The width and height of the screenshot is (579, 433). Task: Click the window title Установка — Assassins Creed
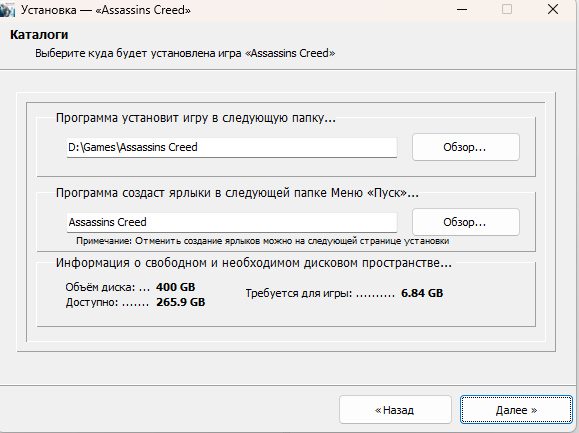106,10
